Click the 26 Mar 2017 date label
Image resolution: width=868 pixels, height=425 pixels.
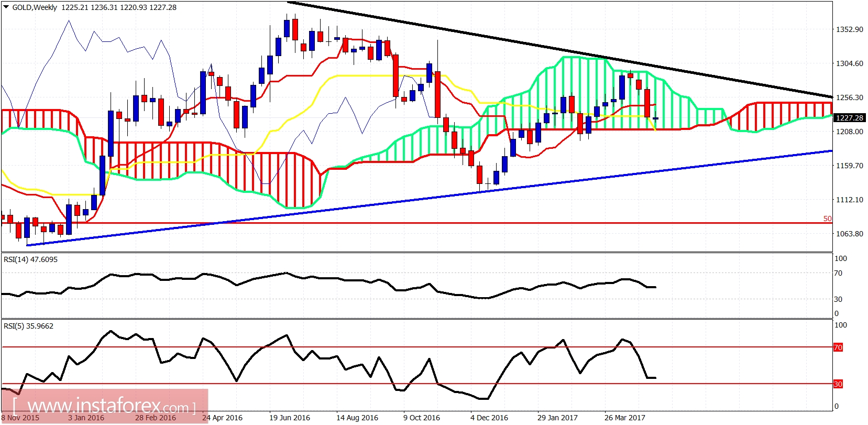coord(625,418)
